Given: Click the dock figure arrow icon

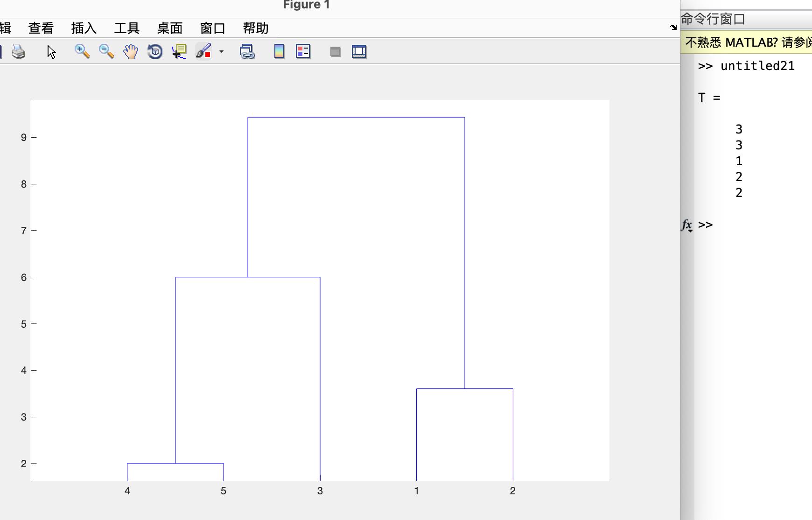Looking at the screenshot, I should pos(673,28).
